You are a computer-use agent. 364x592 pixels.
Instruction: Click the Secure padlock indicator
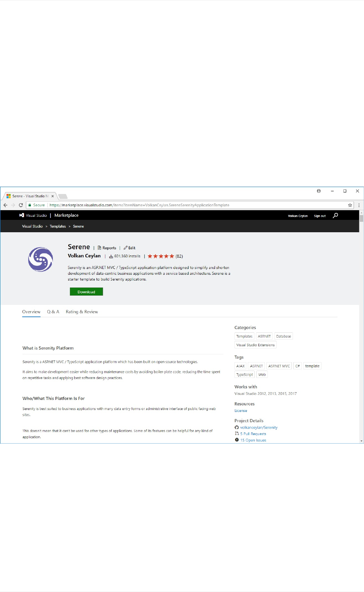coord(37,205)
